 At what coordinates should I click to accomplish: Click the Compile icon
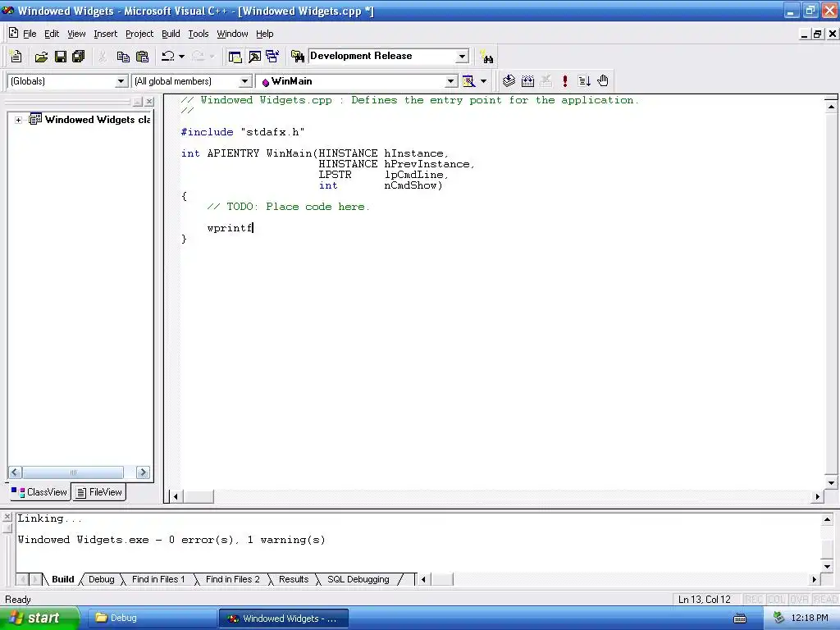coord(509,81)
